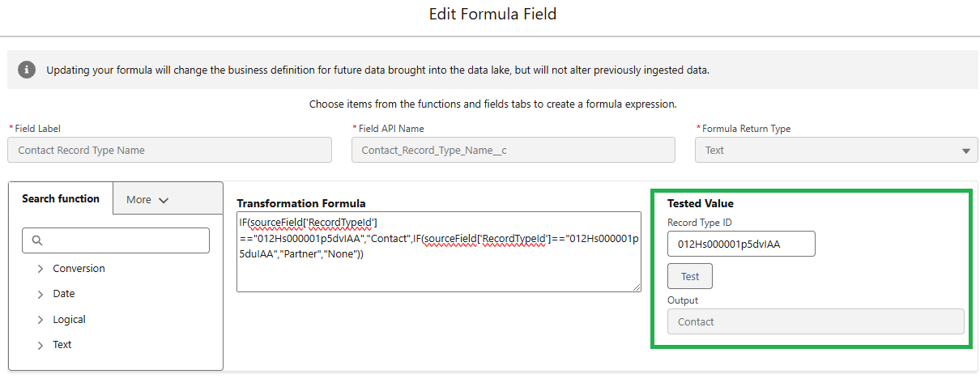Click the formula textarea resize handle

tap(637, 287)
